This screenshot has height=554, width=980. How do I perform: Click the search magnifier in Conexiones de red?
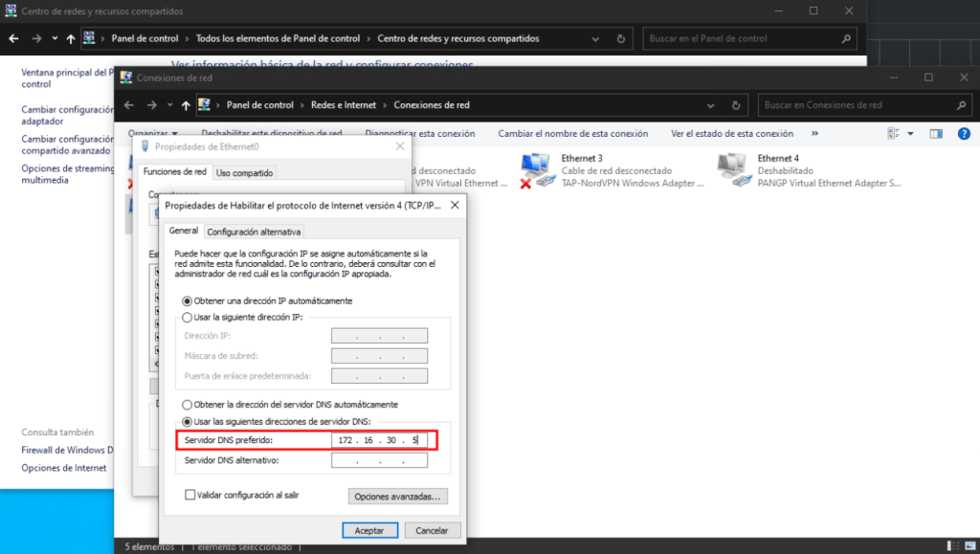click(961, 105)
